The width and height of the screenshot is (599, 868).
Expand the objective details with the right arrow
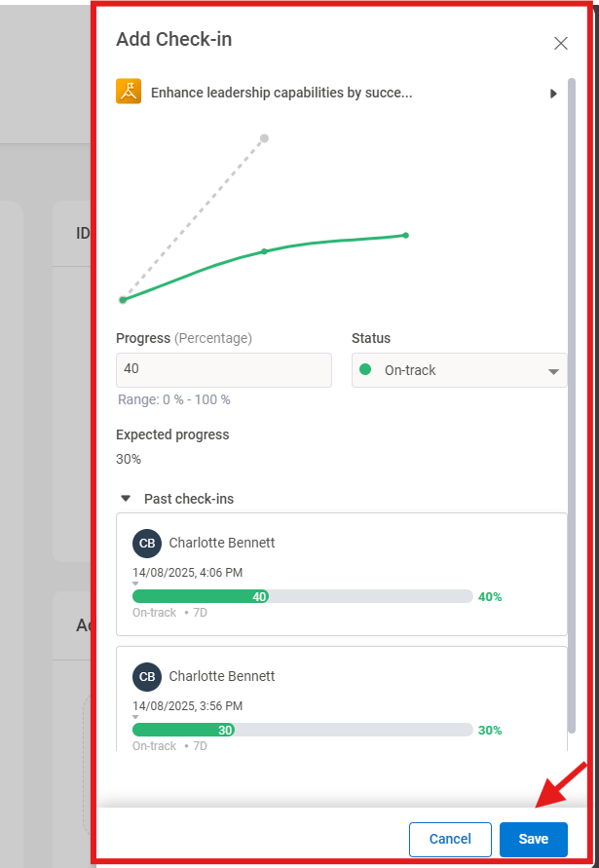[x=553, y=94]
